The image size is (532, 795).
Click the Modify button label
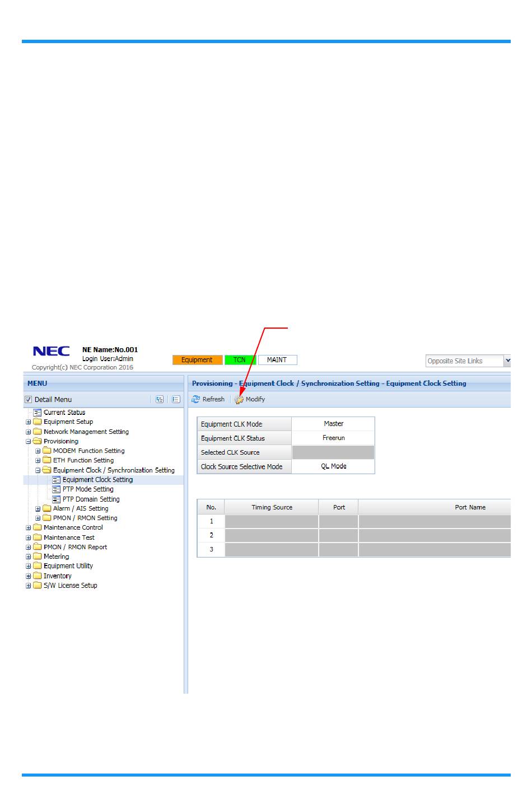(255, 399)
